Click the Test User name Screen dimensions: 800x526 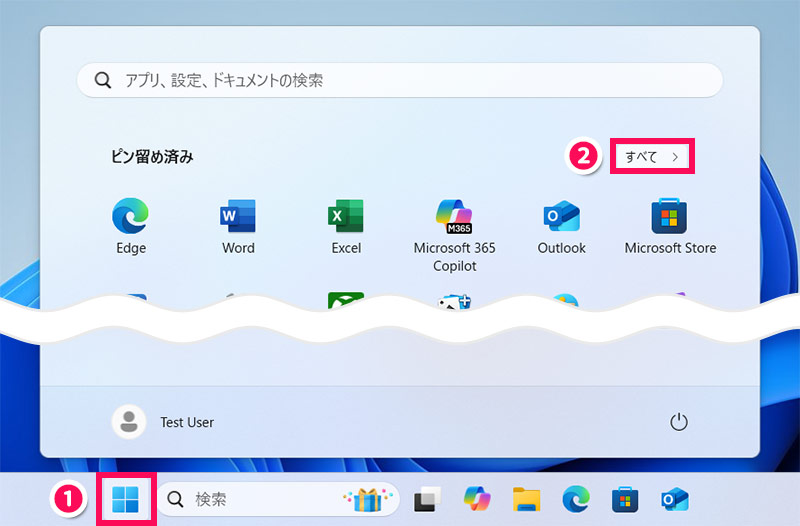pos(187,422)
